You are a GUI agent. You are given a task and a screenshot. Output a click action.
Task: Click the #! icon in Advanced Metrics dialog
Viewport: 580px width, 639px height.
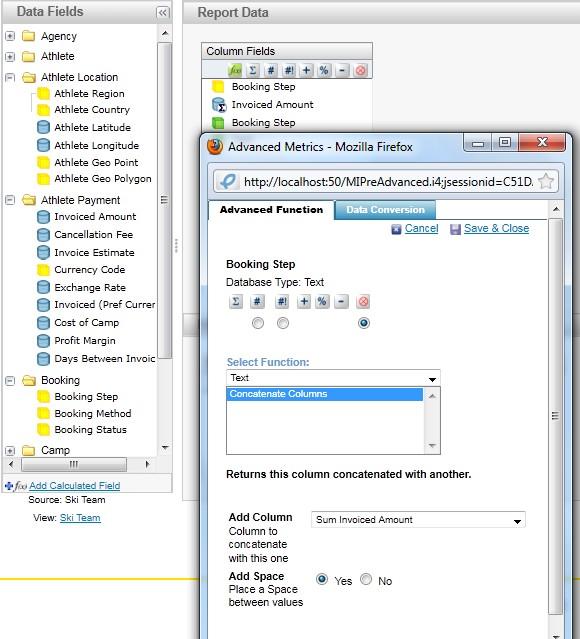click(282, 302)
